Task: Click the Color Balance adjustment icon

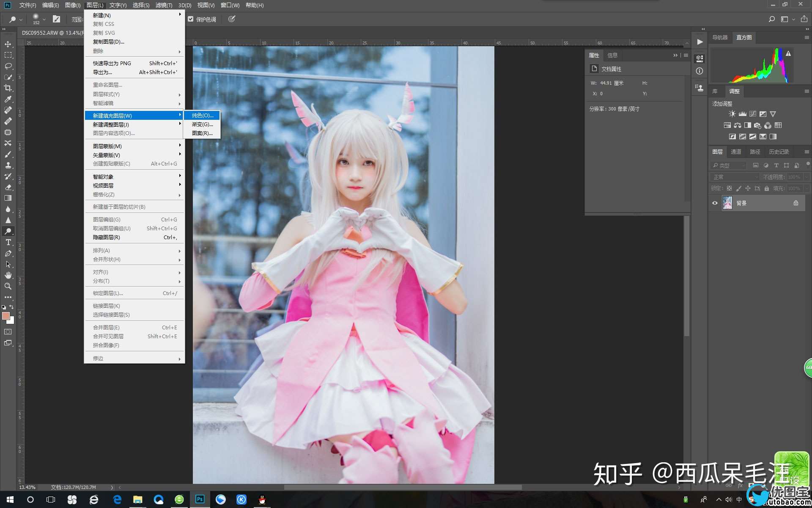Action: (x=737, y=125)
